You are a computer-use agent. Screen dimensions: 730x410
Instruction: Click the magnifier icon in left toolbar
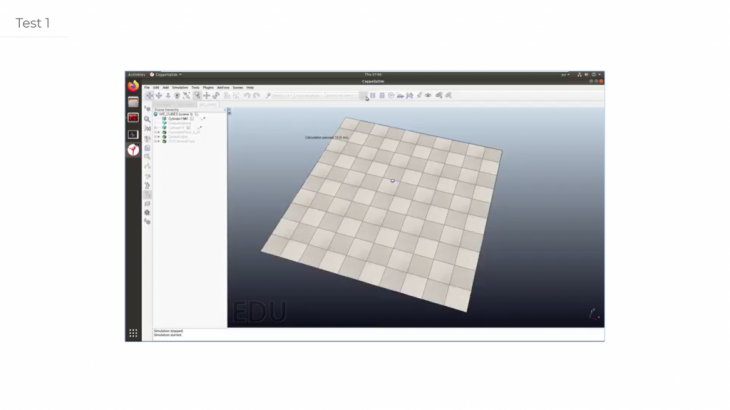pyautogui.click(x=147, y=119)
